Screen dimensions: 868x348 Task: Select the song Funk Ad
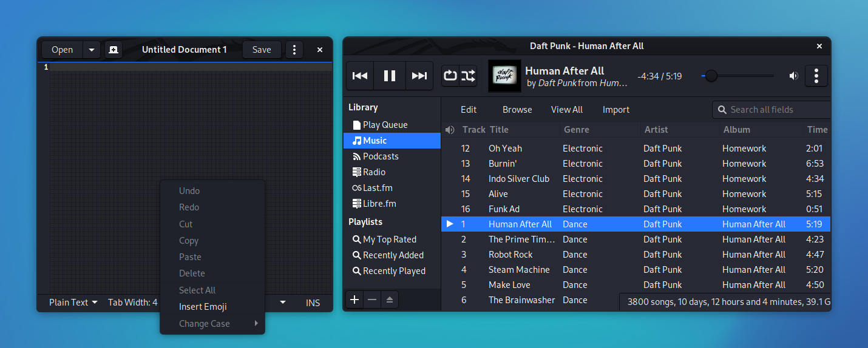[636, 209]
